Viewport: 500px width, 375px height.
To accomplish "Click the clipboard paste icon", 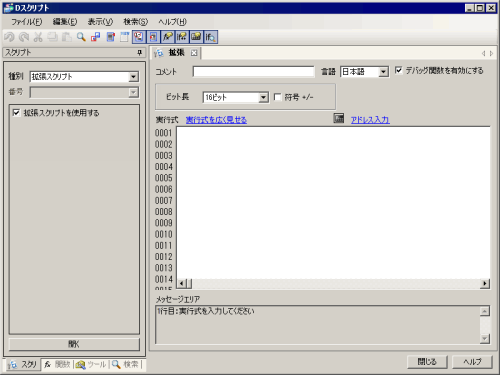I will (x=67, y=37).
